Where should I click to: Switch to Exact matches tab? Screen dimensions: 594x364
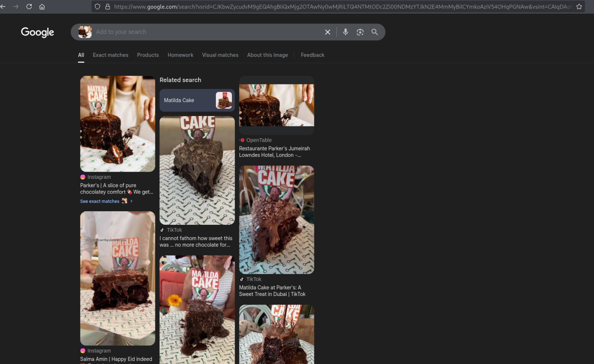click(x=111, y=55)
